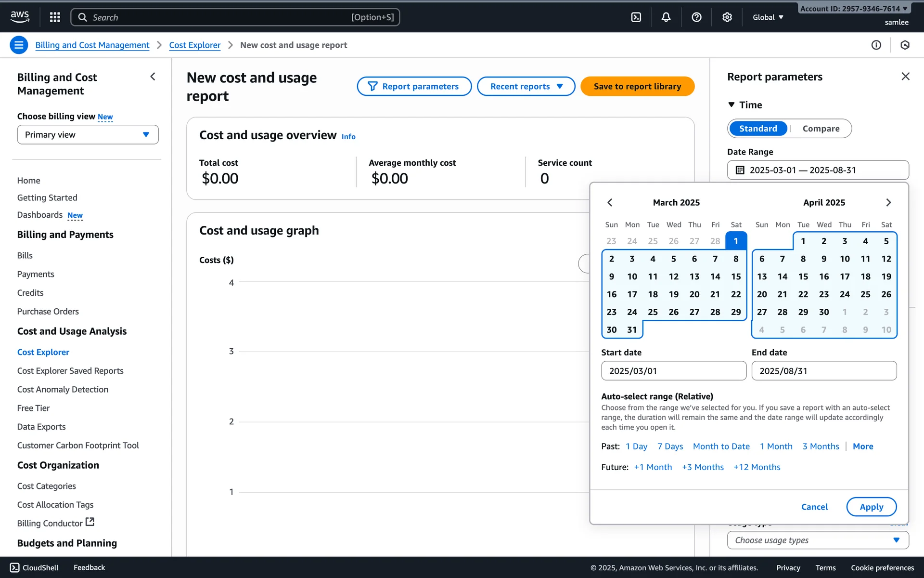Toggle the side navigation hamburger menu
Viewport: 924px width, 578px height.
pyautogui.click(x=19, y=45)
